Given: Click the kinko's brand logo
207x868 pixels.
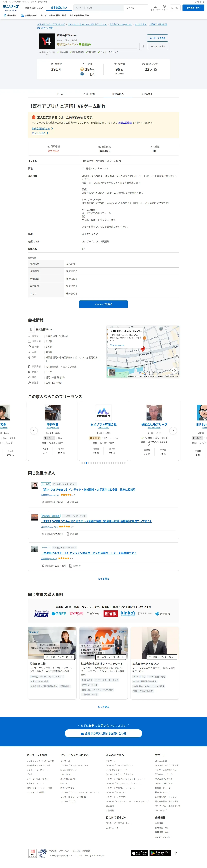Looking at the screenshot, I should pyautogui.click(x=128, y=613).
